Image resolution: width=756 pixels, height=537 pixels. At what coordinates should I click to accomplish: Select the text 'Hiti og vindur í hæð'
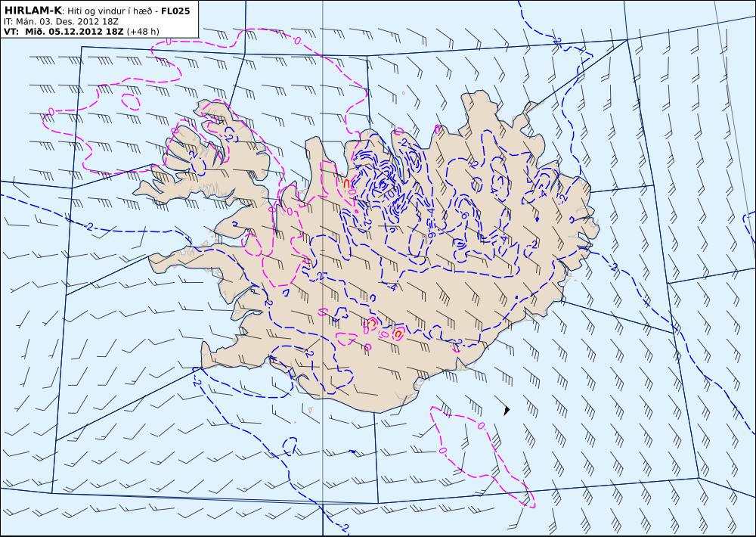point(111,11)
